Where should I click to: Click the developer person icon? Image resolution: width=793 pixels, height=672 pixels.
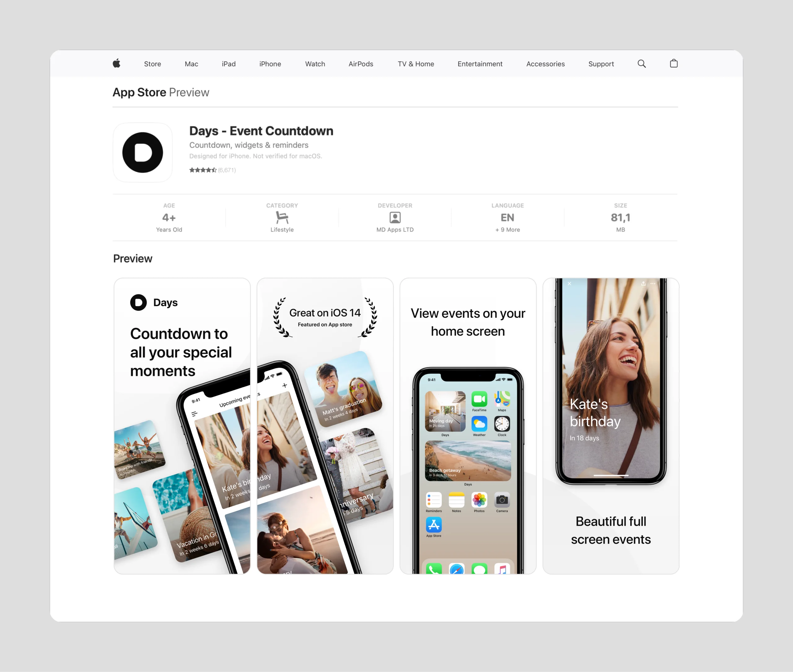395,217
